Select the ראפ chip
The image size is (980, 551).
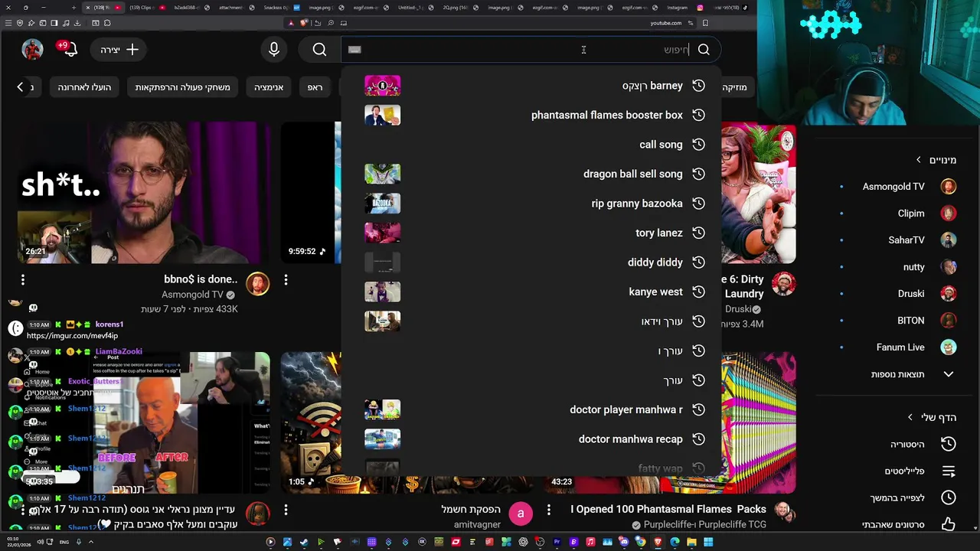315,87
